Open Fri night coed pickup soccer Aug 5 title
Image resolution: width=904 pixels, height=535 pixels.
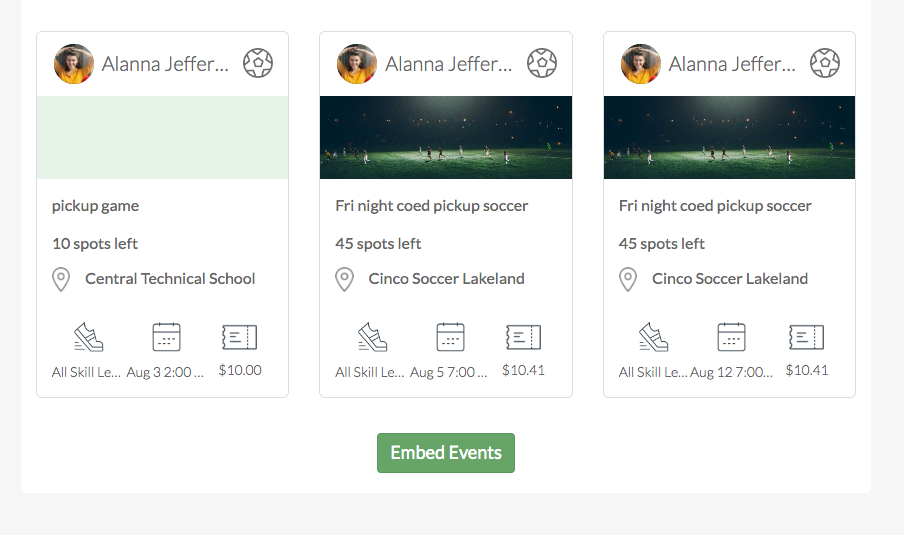(431, 206)
